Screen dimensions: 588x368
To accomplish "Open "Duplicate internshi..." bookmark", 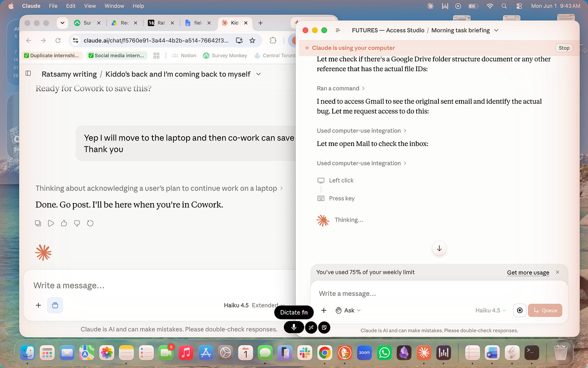I will 52,56.
